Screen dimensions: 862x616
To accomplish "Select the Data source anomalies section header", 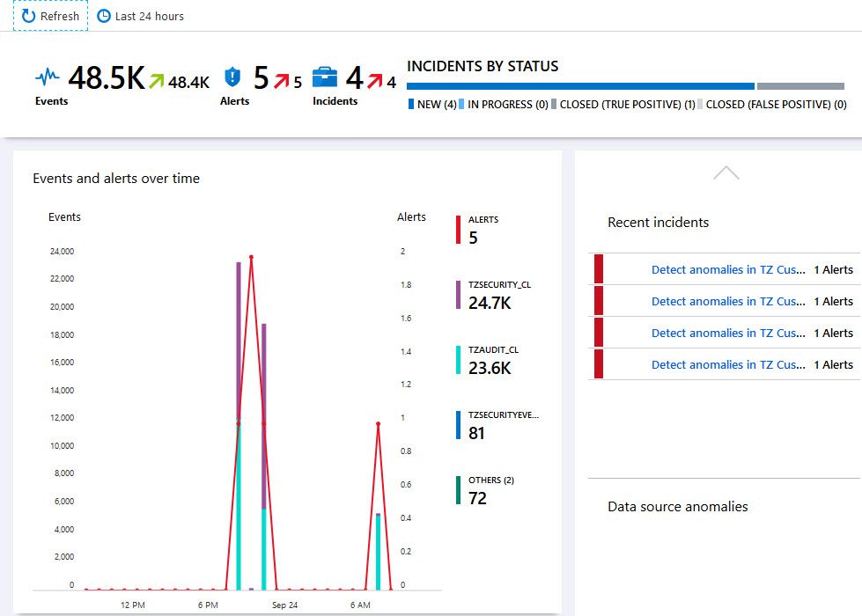I will (x=677, y=506).
